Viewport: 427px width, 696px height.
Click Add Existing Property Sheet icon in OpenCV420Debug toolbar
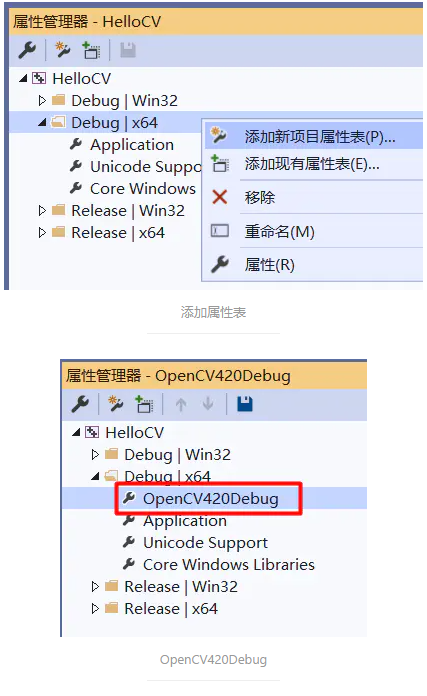point(144,404)
